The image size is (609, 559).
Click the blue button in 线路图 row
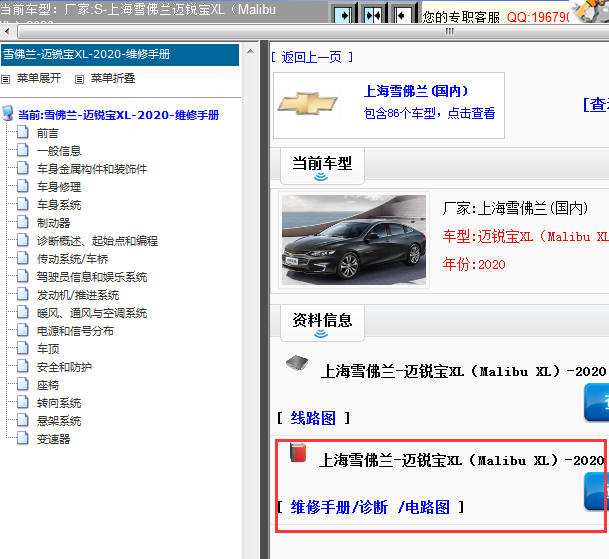click(x=597, y=402)
